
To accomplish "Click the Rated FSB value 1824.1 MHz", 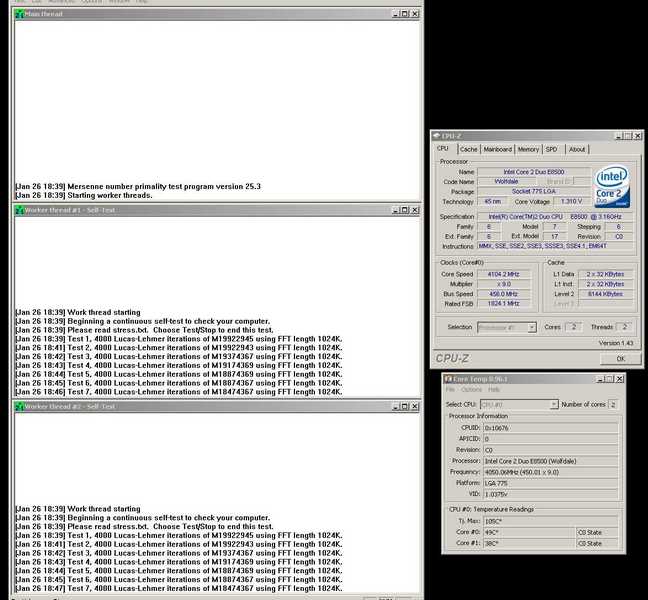I will 504,304.
